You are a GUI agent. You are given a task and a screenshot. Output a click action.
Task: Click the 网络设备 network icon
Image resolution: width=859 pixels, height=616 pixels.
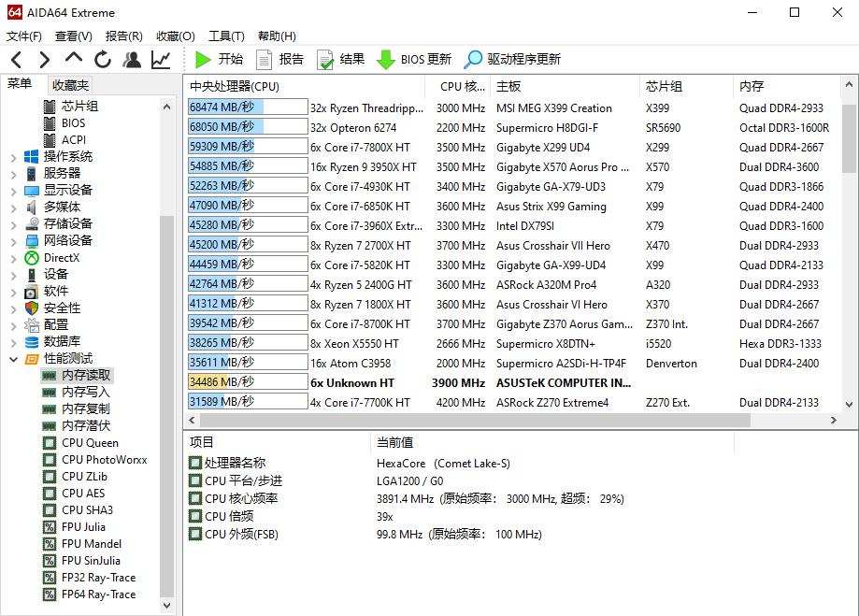tap(31, 241)
